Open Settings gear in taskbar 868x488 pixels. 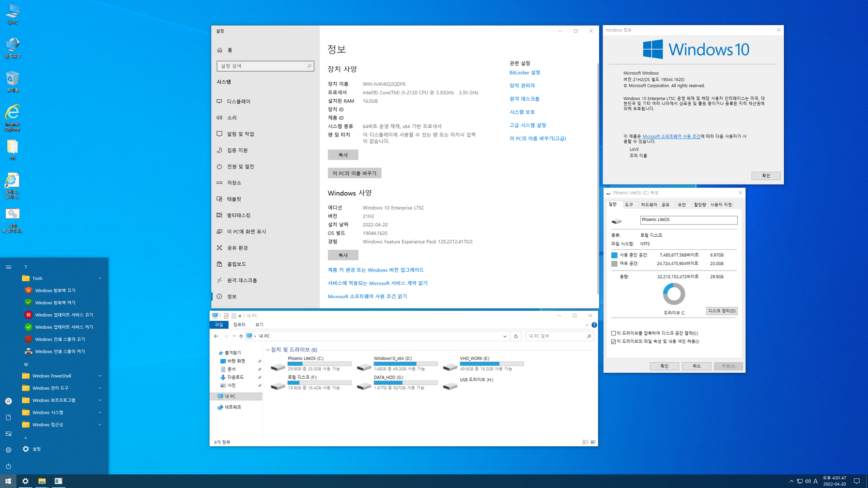[x=25, y=481]
